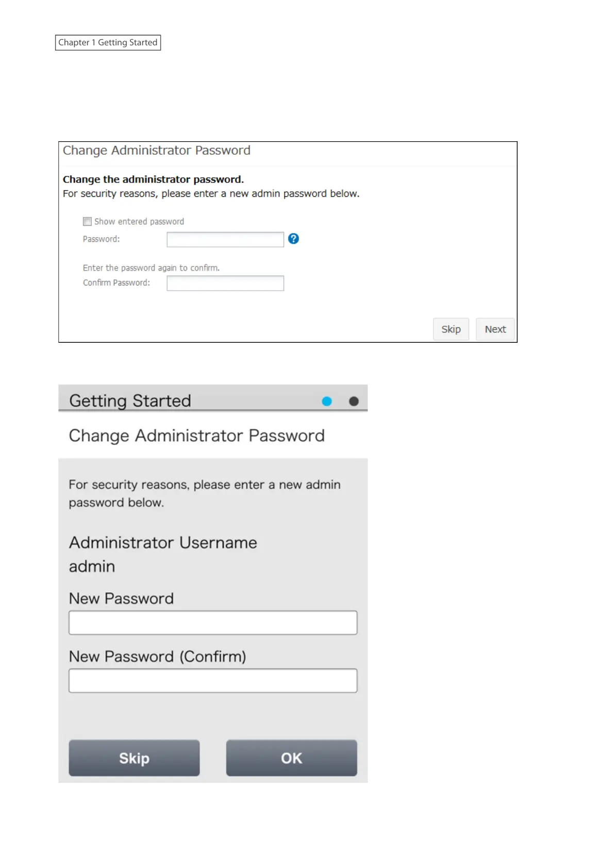614x868 pixels.
Task: Click the 'admin' username text
Action: 92,566
